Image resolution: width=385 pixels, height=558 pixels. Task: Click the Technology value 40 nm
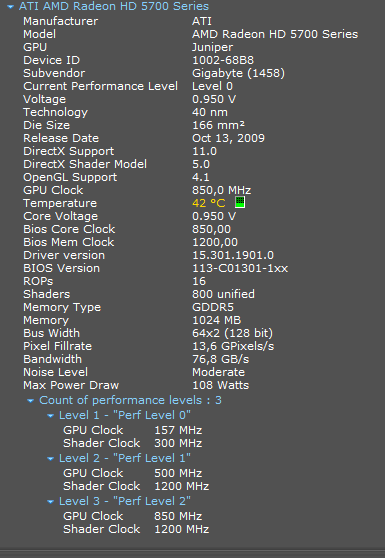(210, 112)
